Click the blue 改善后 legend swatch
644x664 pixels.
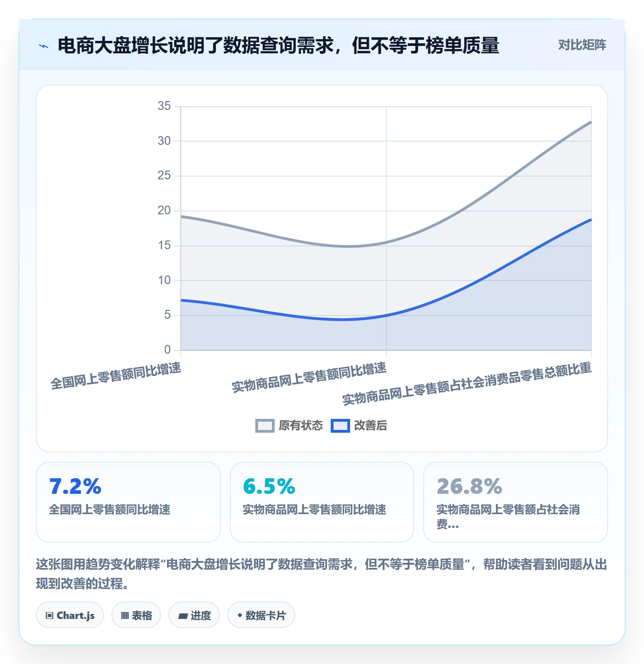340,426
